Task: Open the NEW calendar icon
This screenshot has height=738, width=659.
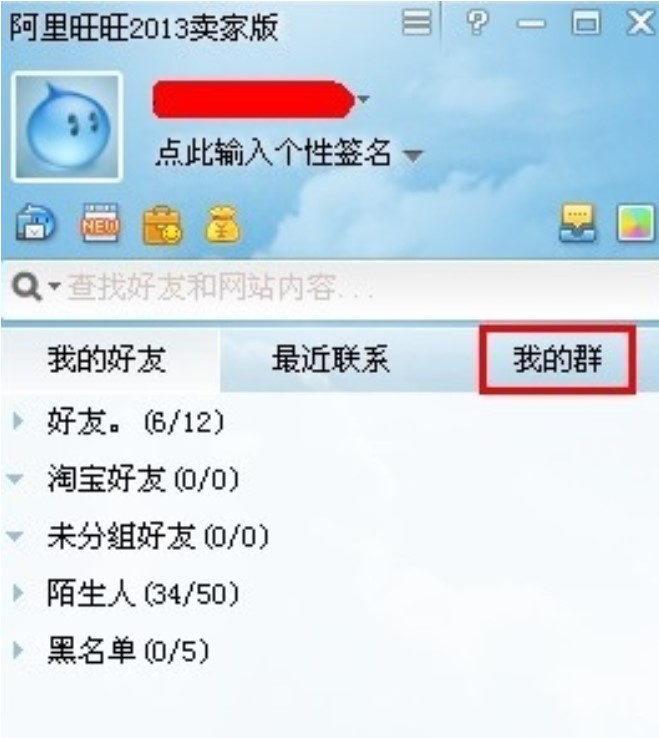Action: click(99, 223)
